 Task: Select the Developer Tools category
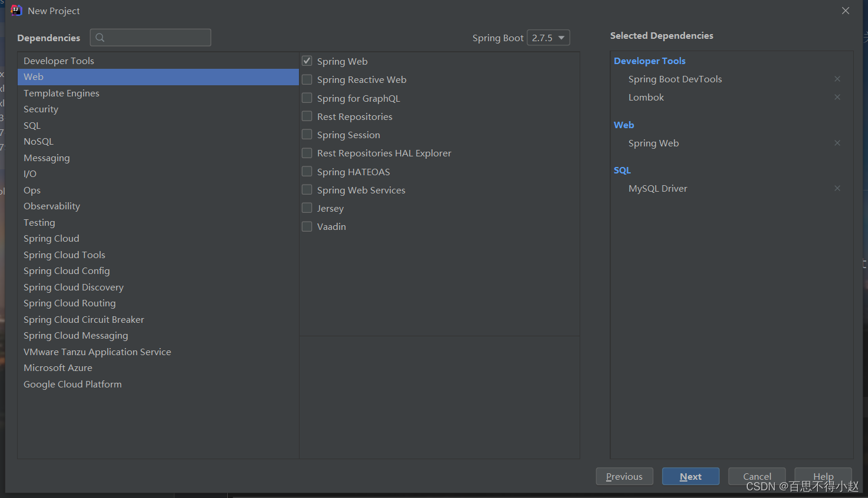click(158, 61)
